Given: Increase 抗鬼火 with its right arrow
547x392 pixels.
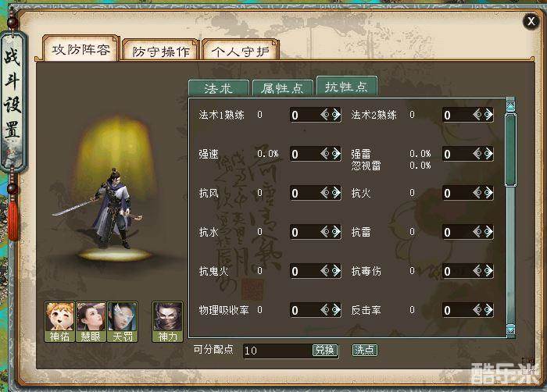Looking at the screenshot, I should [336, 271].
